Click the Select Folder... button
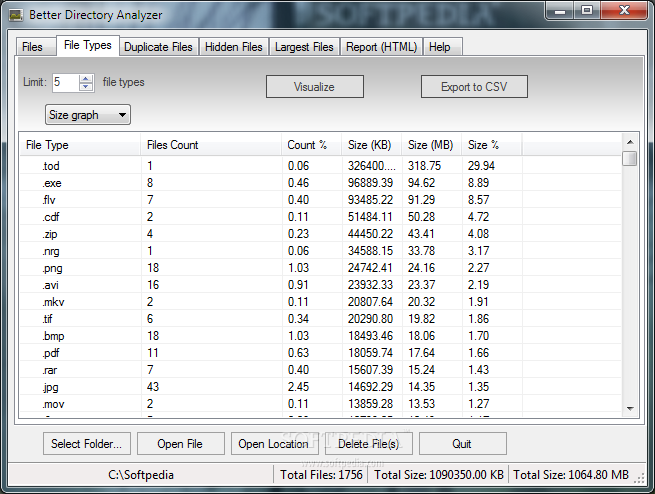The image size is (655, 494). coord(86,443)
